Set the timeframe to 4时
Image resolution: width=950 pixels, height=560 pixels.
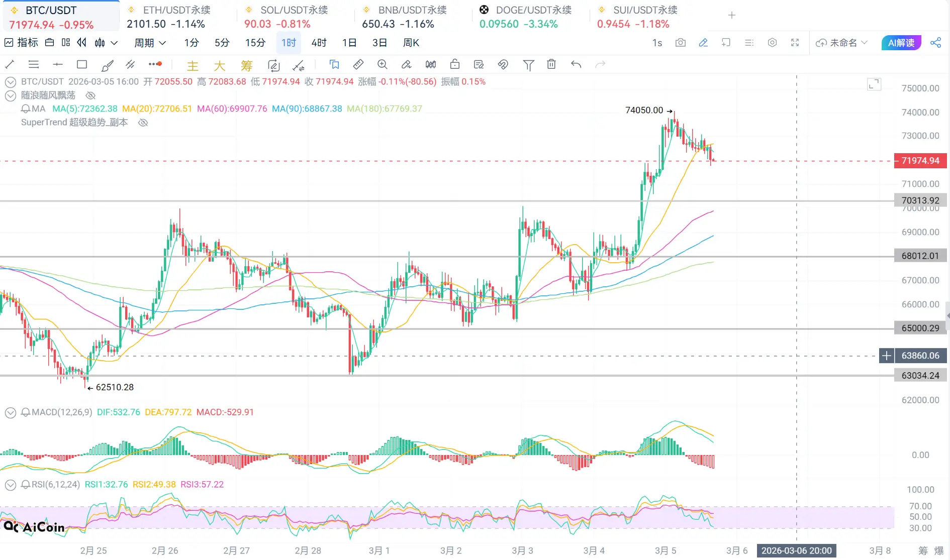[319, 43]
